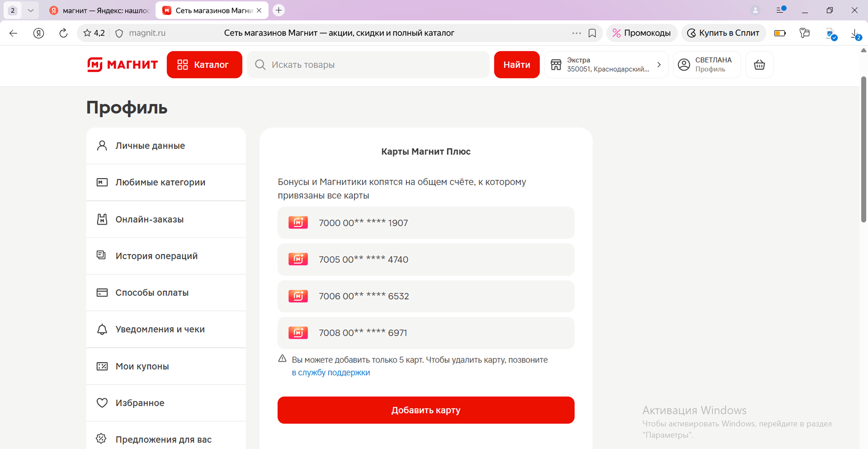868x449 pixels.
Task: Go back with the browser arrow
Action: 14,33
